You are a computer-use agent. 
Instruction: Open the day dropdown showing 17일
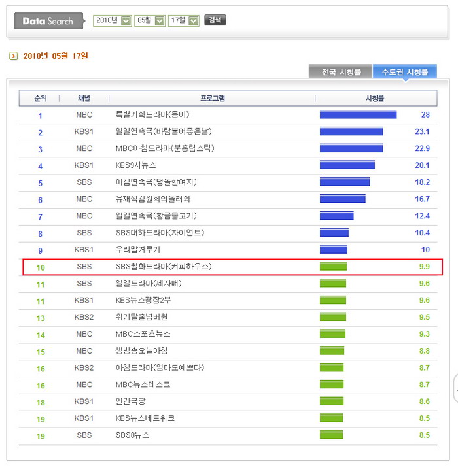coord(184,21)
